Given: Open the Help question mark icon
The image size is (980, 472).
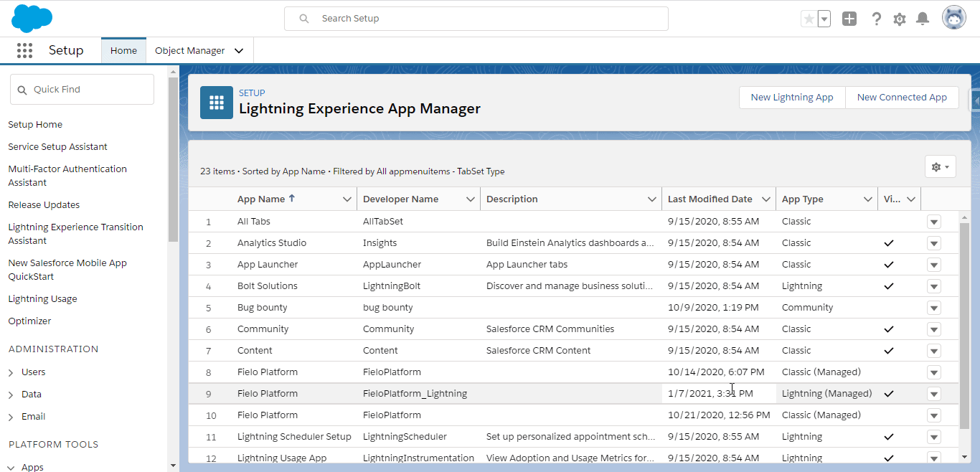Looking at the screenshot, I should pyautogui.click(x=876, y=19).
